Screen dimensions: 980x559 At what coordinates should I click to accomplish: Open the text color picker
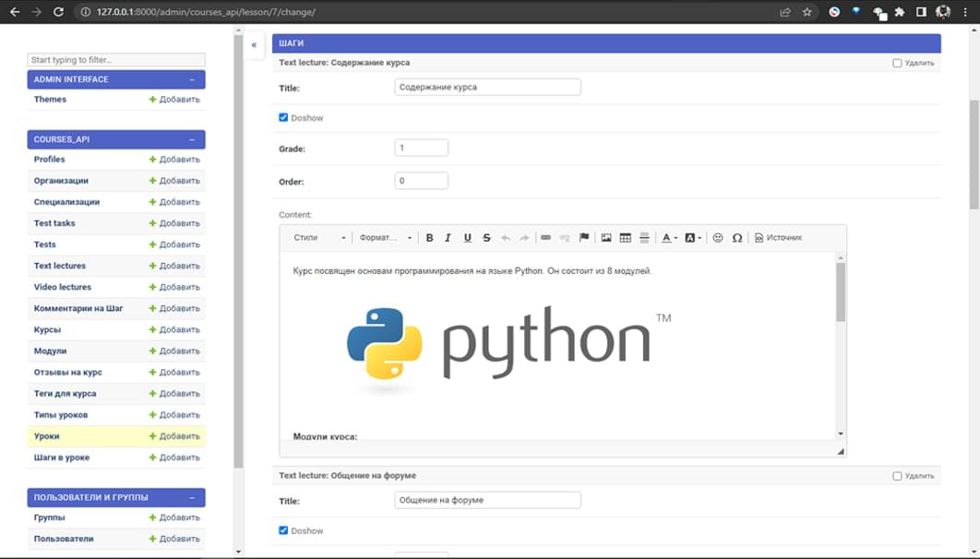tap(668, 238)
